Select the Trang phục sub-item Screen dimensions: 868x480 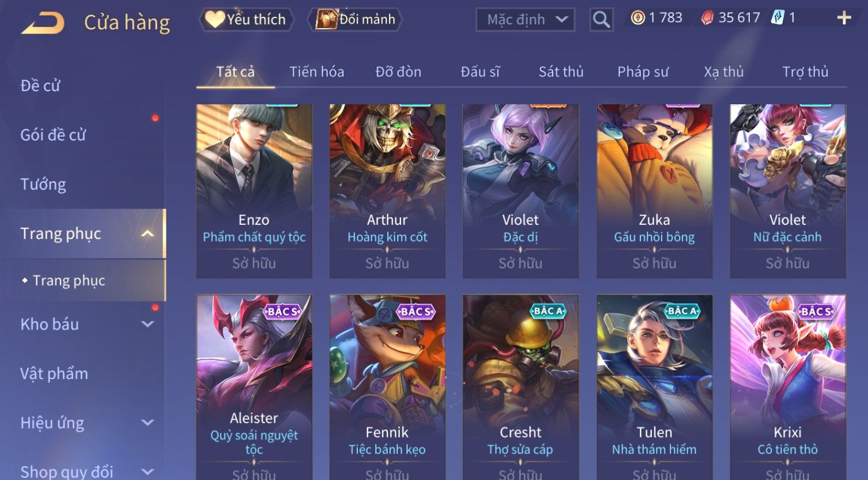coord(69,281)
